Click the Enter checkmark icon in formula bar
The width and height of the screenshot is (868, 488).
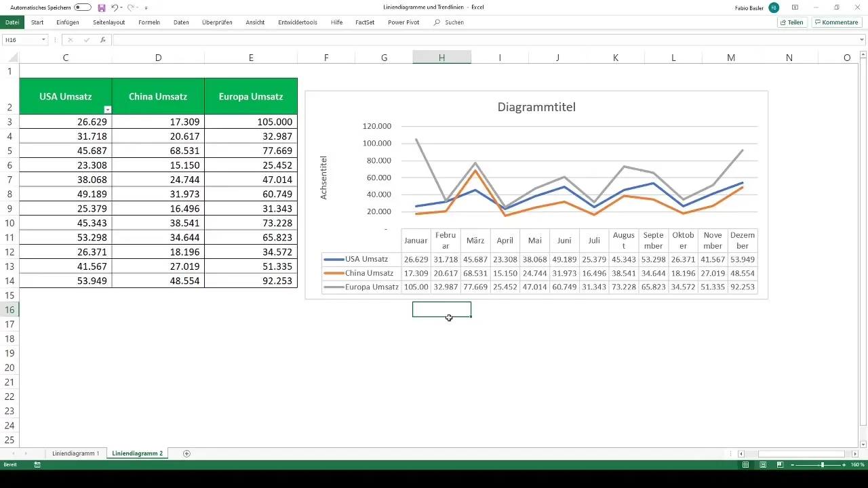coord(86,40)
